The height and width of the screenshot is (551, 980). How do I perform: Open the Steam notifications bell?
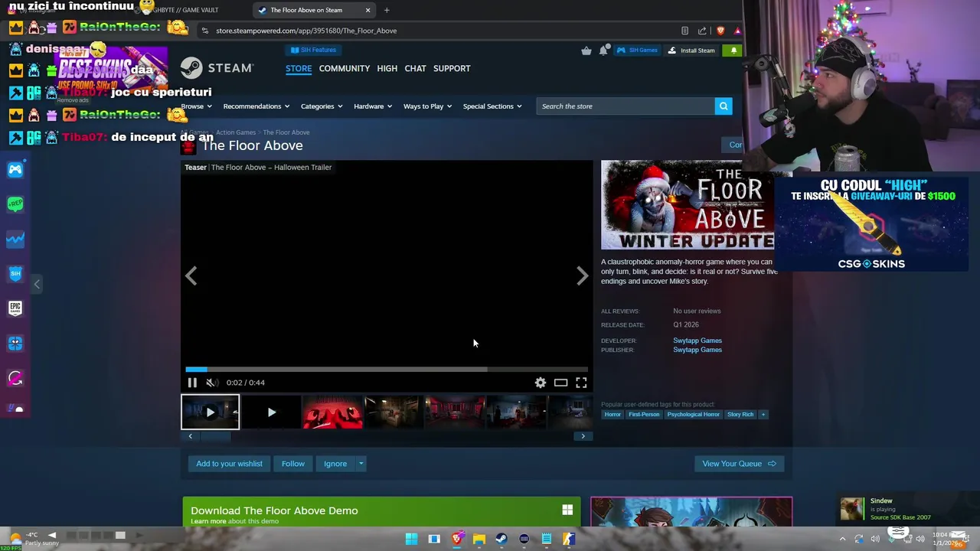pos(603,51)
